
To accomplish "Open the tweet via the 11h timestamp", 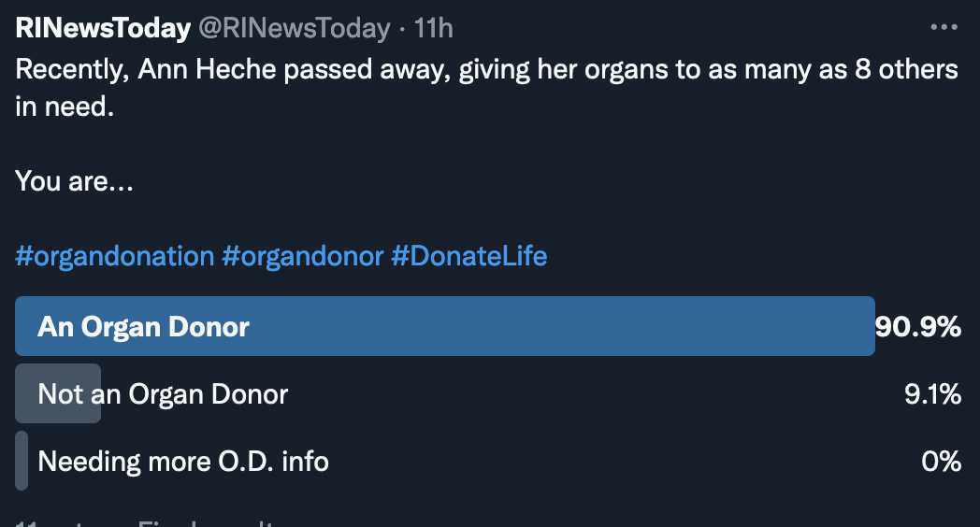I will coord(434,29).
